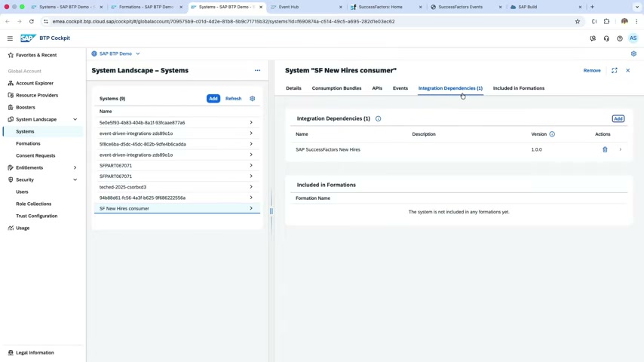644x362 pixels.
Task: Remove the SF New Hires consumer system
Action: [592, 71]
